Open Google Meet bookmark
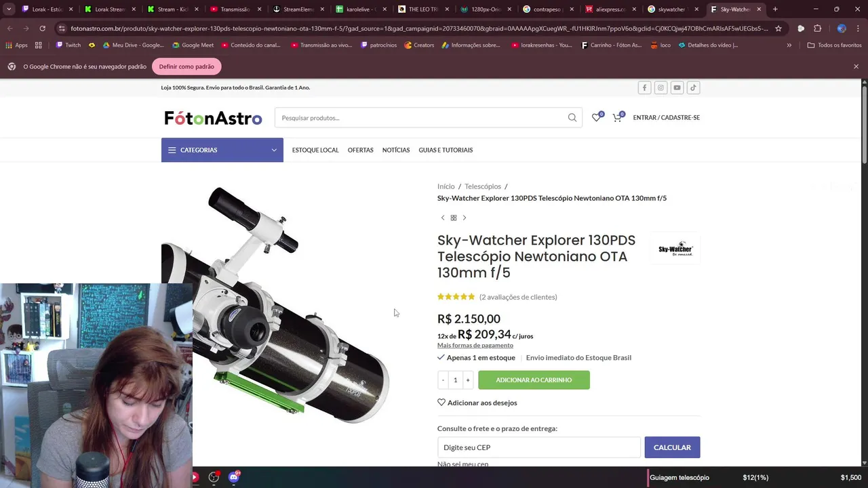 coord(193,45)
